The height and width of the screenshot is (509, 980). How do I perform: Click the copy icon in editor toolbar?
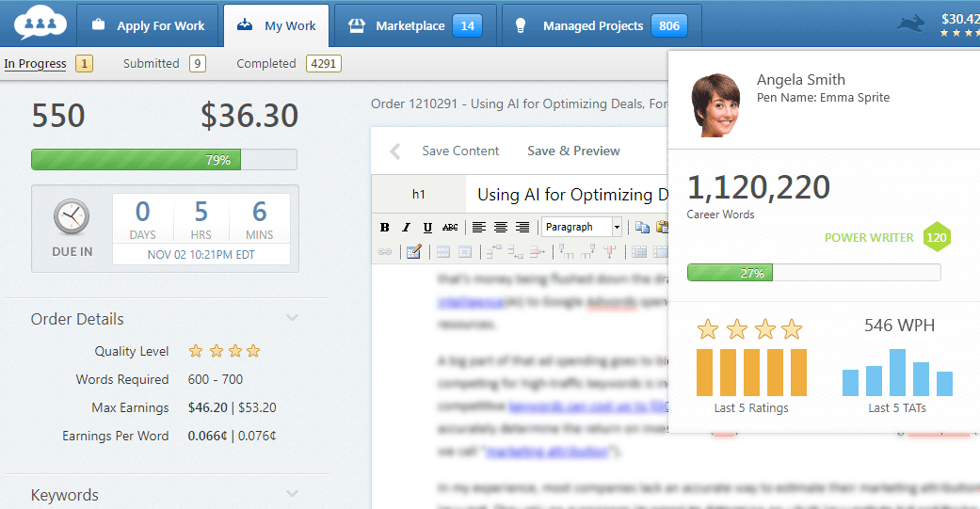(642, 227)
